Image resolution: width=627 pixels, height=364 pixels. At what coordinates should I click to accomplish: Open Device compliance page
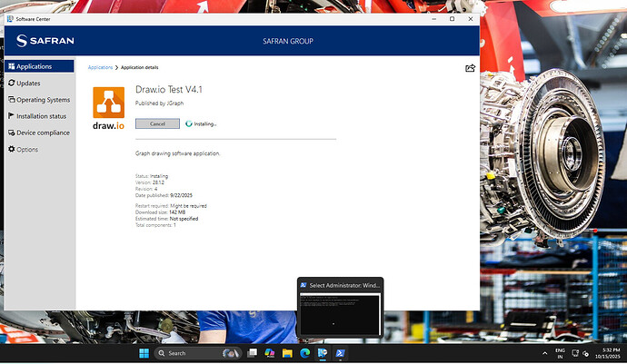39,133
